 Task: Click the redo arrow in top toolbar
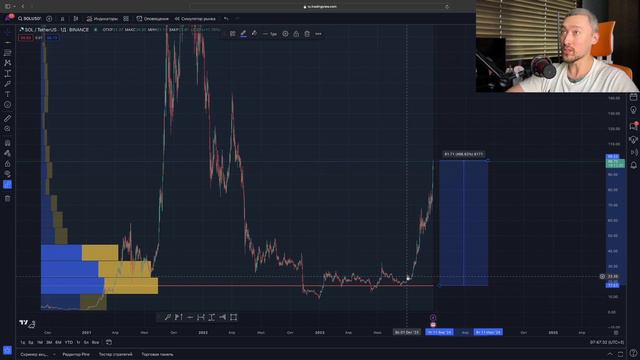[x=237, y=19]
